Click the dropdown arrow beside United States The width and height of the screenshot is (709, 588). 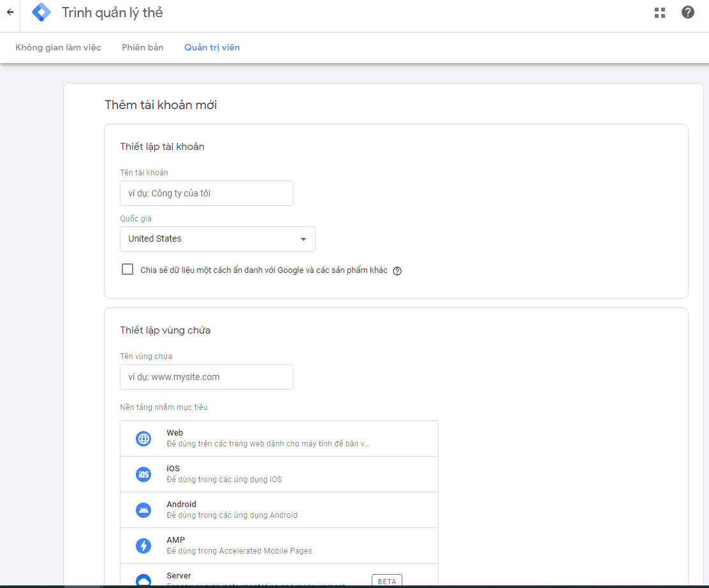[303, 240]
